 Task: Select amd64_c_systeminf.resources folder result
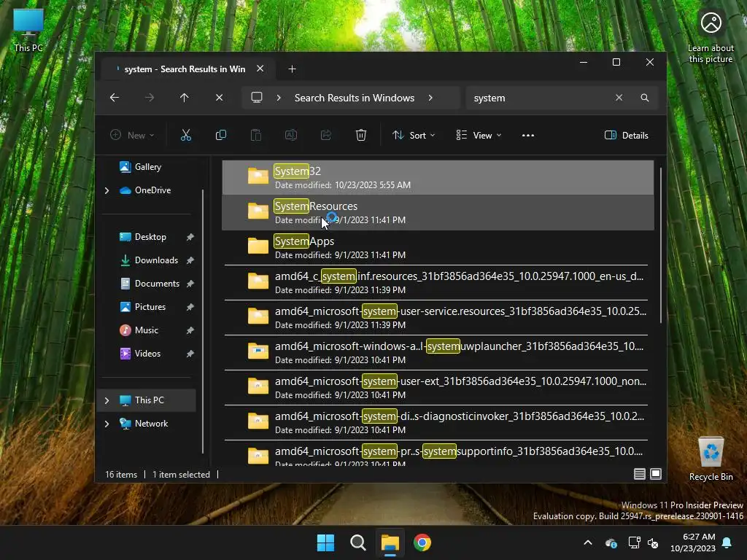point(438,282)
